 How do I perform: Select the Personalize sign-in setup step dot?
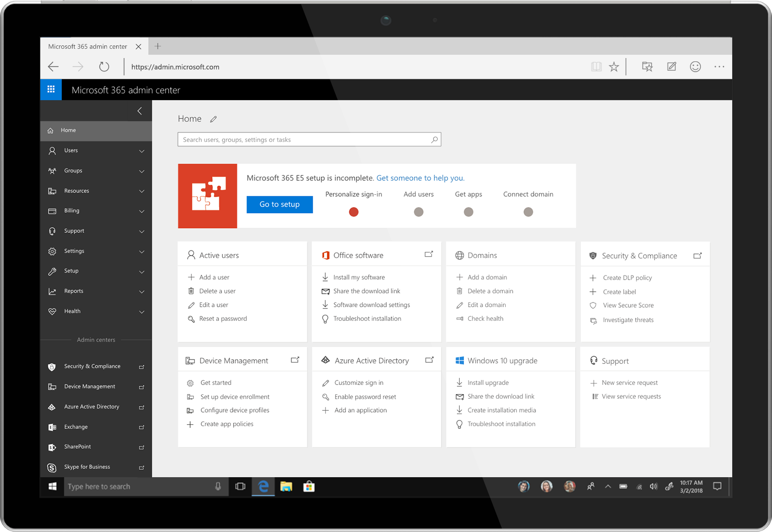click(x=353, y=212)
